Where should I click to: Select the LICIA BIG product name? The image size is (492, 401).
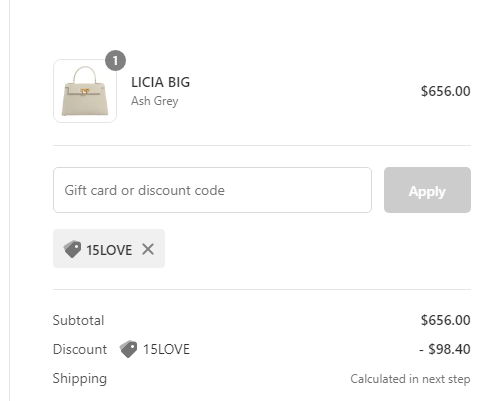coord(160,82)
